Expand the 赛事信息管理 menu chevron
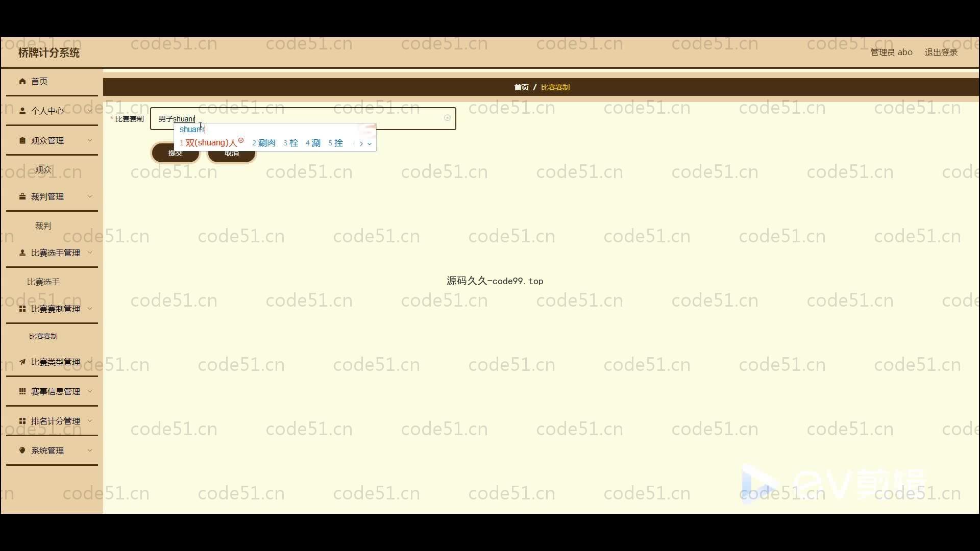This screenshot has height=551, width=980. [x=90, y=391]
